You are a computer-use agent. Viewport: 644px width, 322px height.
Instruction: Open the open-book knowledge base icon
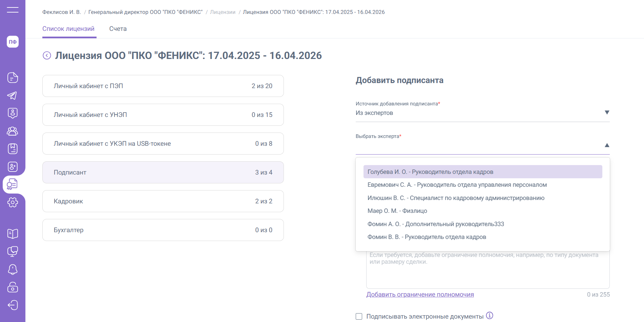13,234
